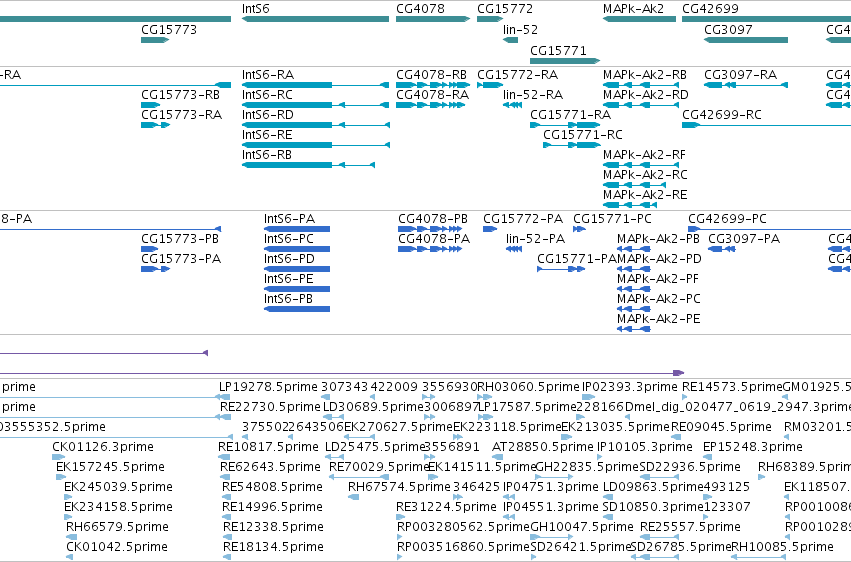This screenshot has height=562, width=851.
Task: Click transcript IntS6-RA label
Action: (268, 75)
